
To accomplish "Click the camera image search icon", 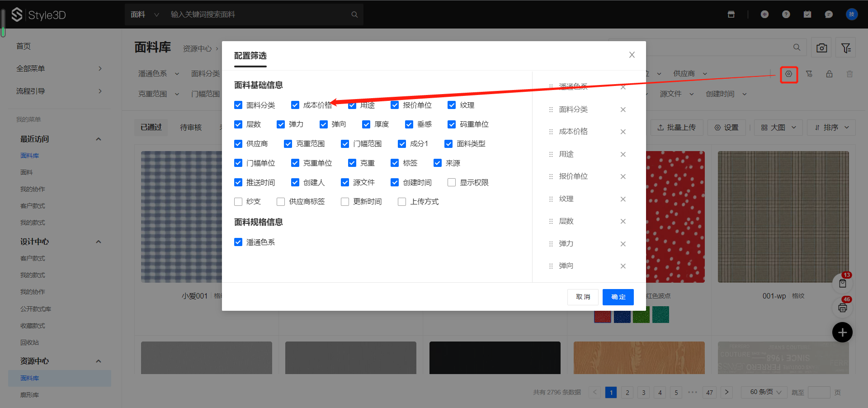I will 822,47.
